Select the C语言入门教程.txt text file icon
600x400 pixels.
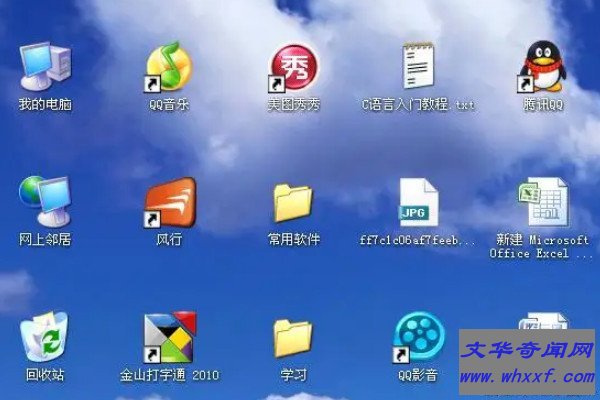pos(418,65)
